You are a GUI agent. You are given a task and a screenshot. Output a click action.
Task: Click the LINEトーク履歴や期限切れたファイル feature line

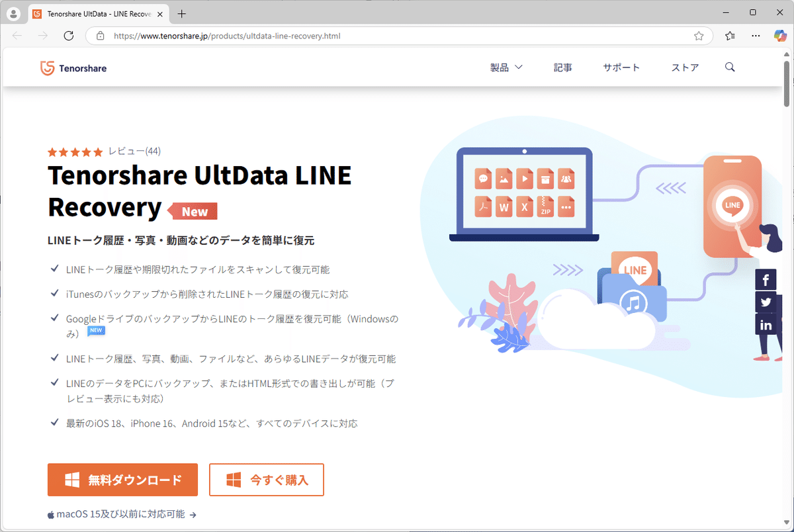click(198, 269)
